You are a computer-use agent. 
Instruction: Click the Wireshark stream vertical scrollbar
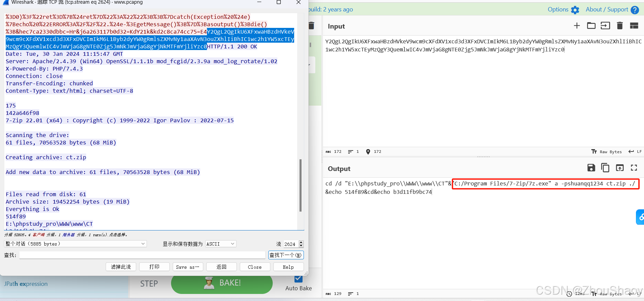click(301, 185)
